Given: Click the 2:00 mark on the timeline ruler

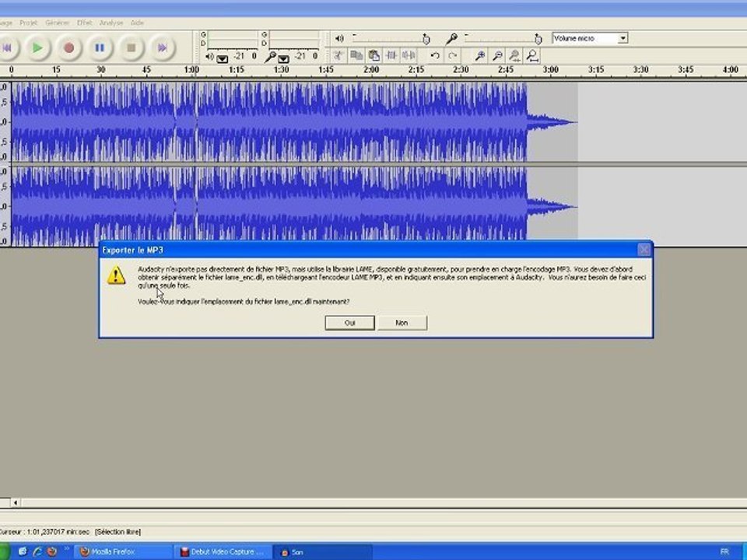Looking at the screenshot, I should [371, 69].
